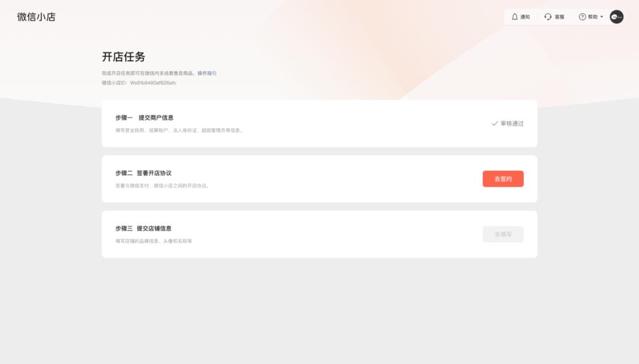
Task: Click the 去签约 button
Action: click(503, 178)
